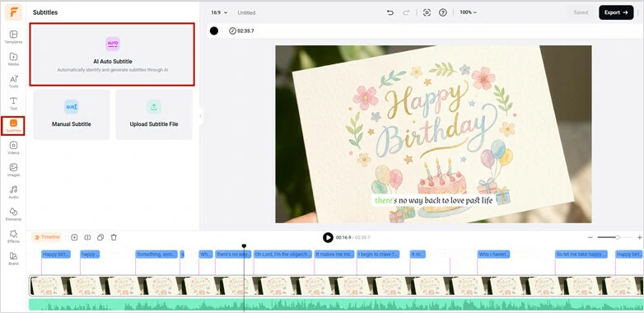Open the Brand sidebar panel
644x313 pixels.
pos(13,259)
